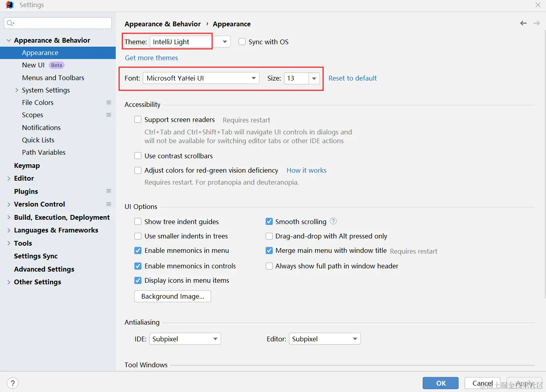Click Get more themes link
Image resolution: width=546 pixels, height=392 pixels.
pyautogui.click(x=151, y=58)
